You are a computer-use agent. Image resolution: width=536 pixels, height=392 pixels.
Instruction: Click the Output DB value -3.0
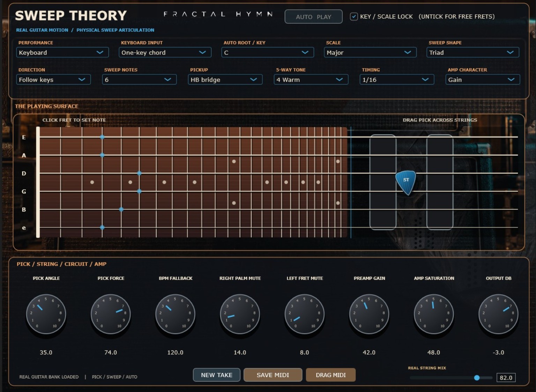[x=498, y=353]
